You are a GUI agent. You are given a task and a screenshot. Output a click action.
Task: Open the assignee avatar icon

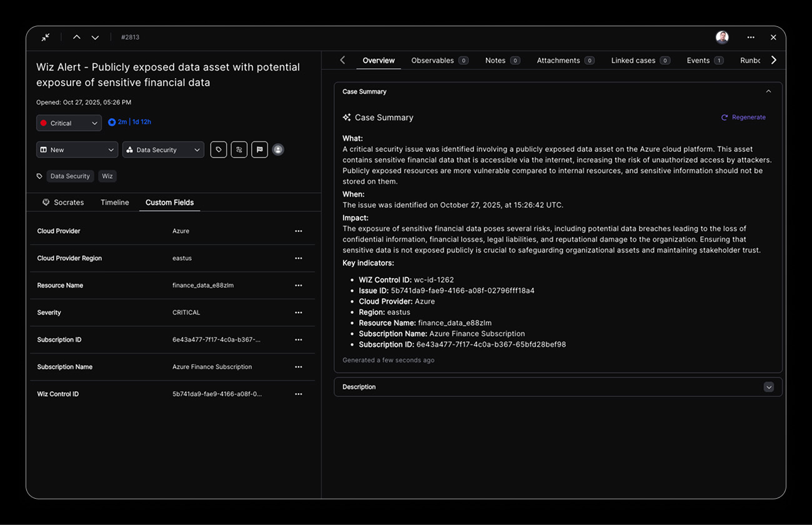tap(279, 150)
